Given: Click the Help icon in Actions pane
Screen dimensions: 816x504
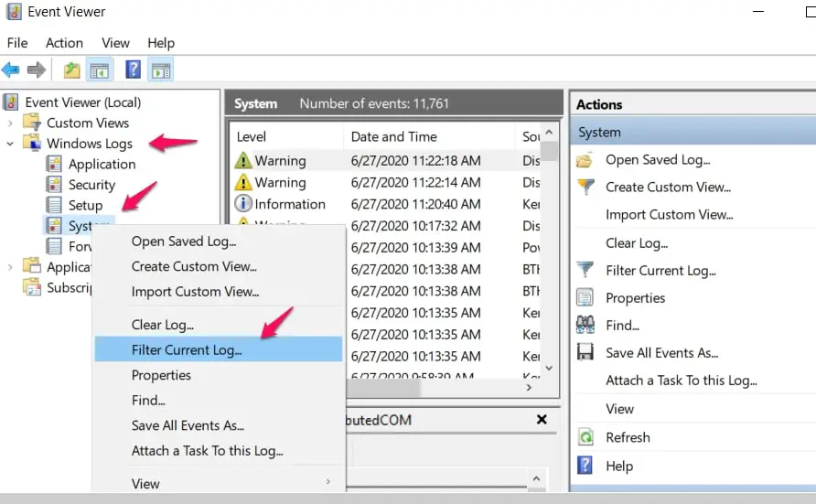Looking at the screenshot, I should click(x=585, y=465).
